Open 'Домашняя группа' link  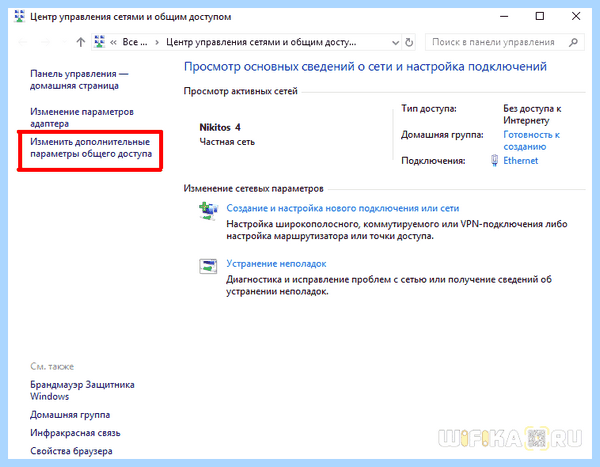pos(70,415)
